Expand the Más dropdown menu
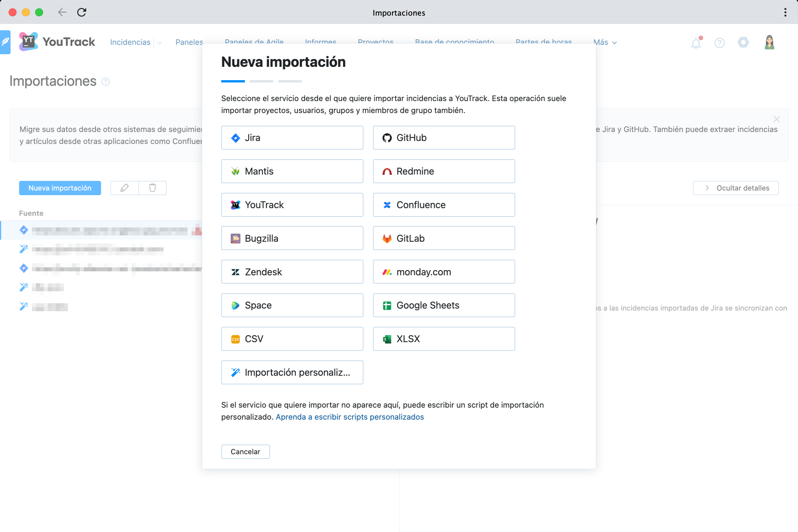The image size is (798, 532). (604, 43)
